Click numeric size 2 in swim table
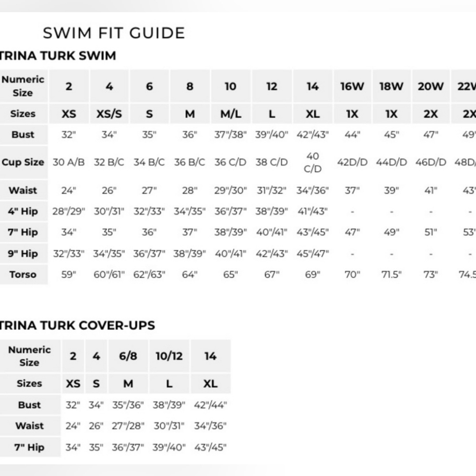This screenshot has width=476, height=476. 69,86
